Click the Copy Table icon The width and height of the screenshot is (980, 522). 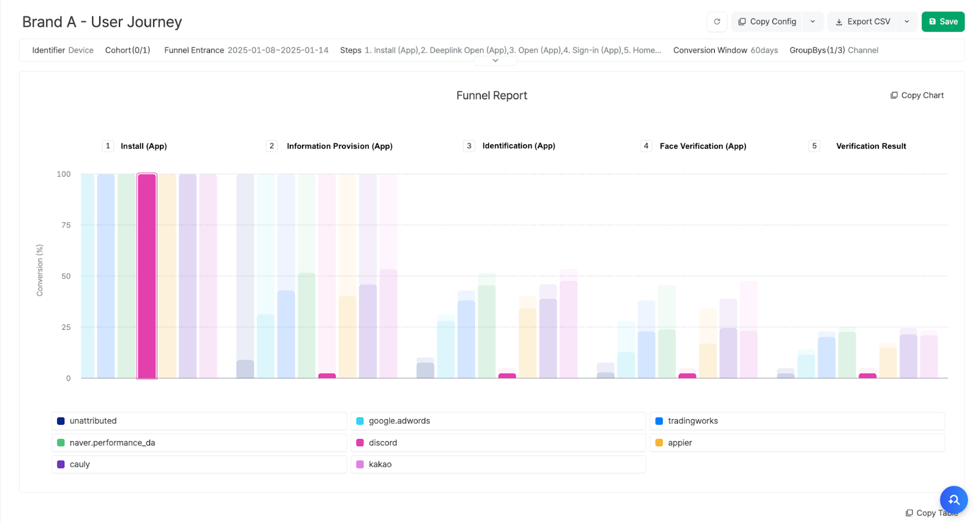[x=909, y=513]
